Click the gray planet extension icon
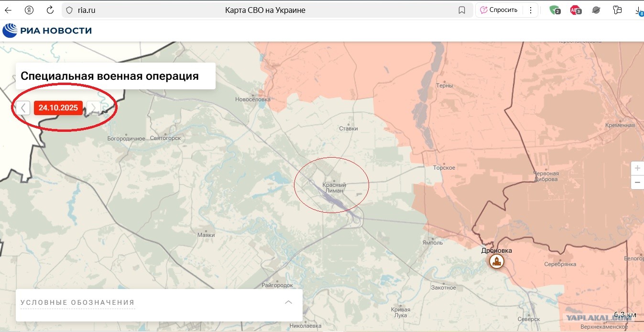 point(596,10)
